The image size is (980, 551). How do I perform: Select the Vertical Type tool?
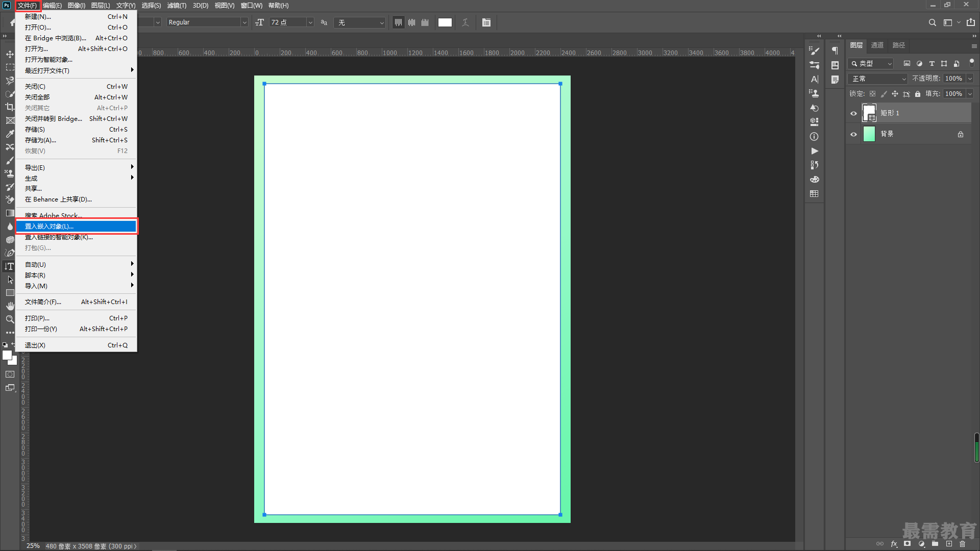(10, 266)
